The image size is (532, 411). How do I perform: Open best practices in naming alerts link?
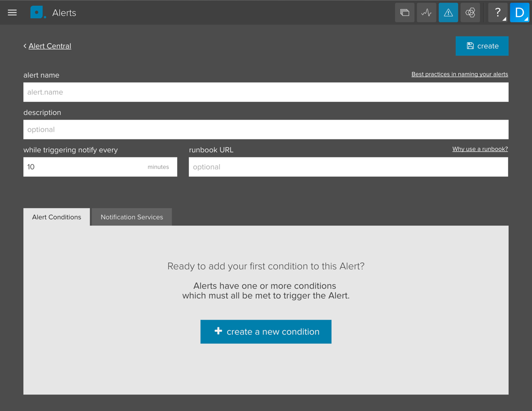[459, 74]
